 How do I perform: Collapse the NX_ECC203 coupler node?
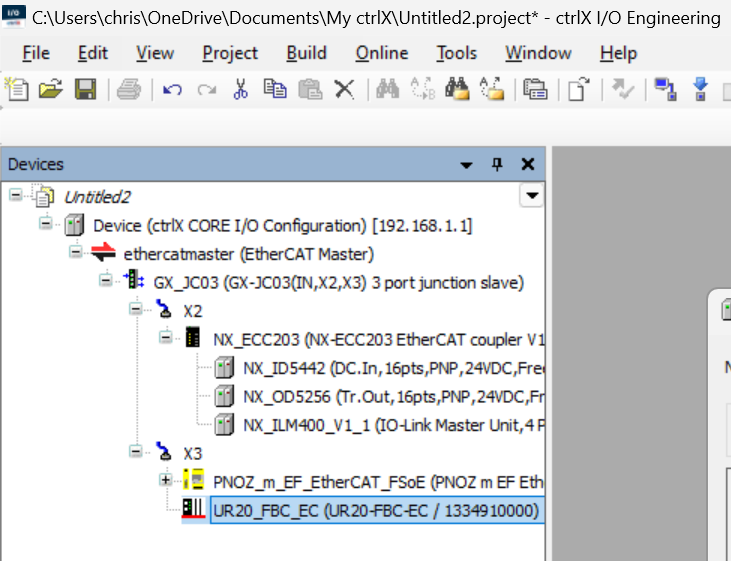166,337
